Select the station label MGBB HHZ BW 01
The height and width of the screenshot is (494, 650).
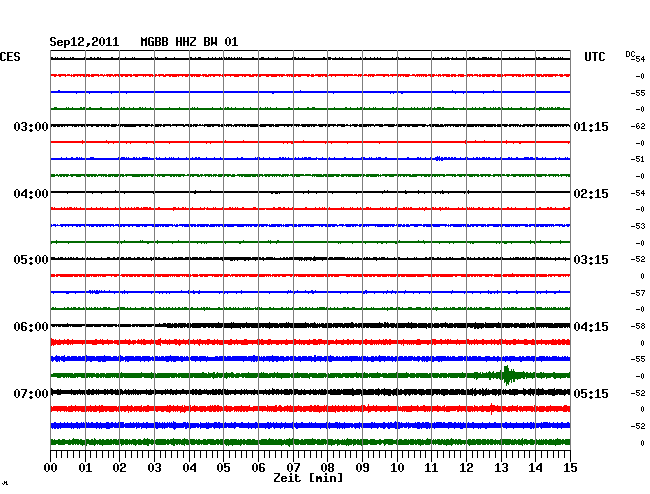coord(189,42)
